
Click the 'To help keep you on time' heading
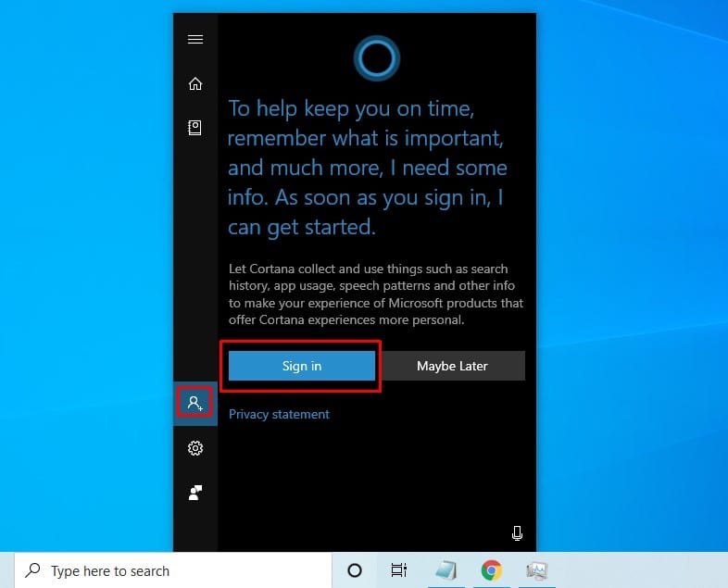point(368,168)
